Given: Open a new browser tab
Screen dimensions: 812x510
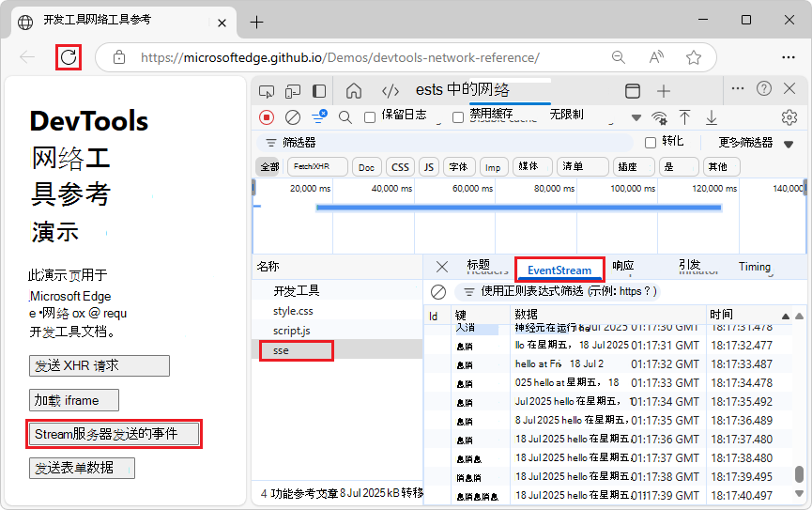Looking at the screenshot, I should 256,23.
